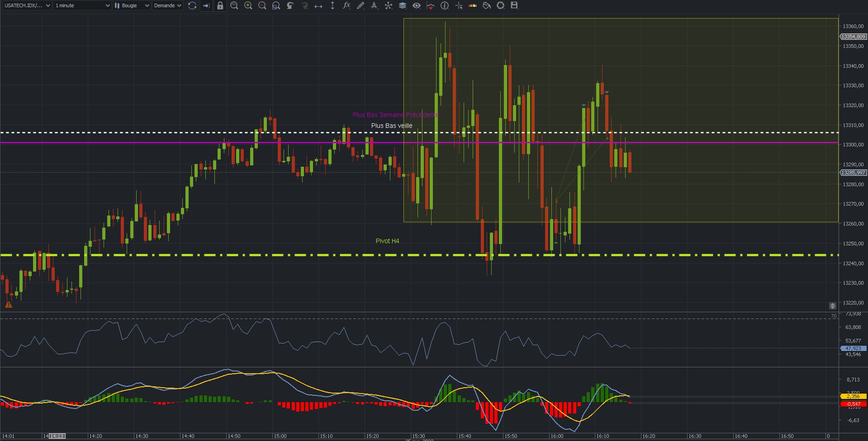The image size is (868, 441).
Task: Select the zoom to area tool
Action: [x=276, y=5]
